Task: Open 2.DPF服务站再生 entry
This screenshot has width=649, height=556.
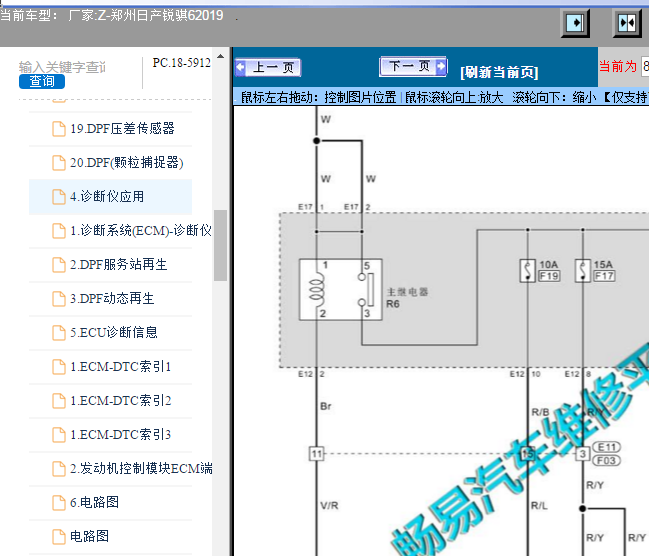Action: click(118, 265)
